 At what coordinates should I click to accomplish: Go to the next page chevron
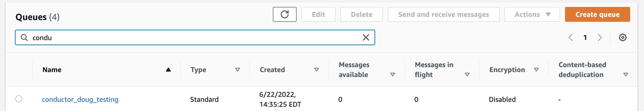point(600,38)
